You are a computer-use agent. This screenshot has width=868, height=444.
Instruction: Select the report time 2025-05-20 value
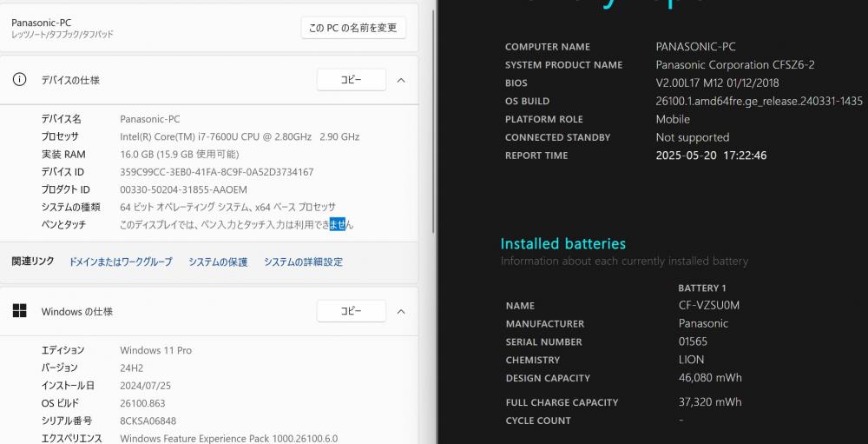(712, 156)
